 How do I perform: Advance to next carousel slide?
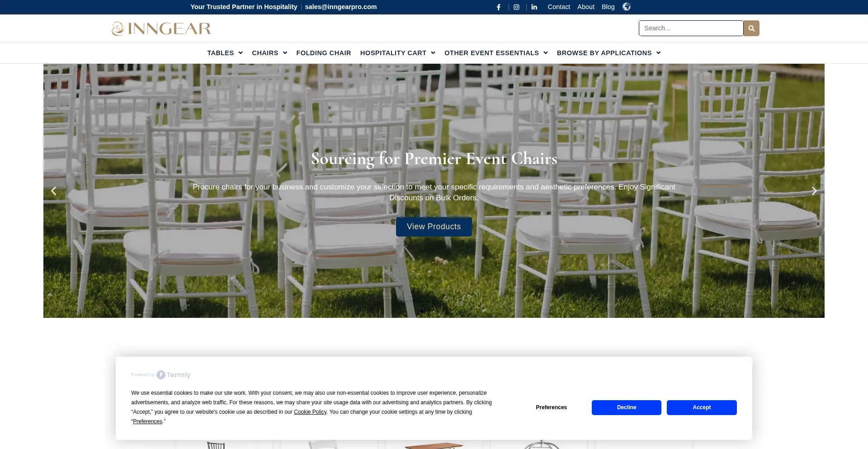[814, 190]
